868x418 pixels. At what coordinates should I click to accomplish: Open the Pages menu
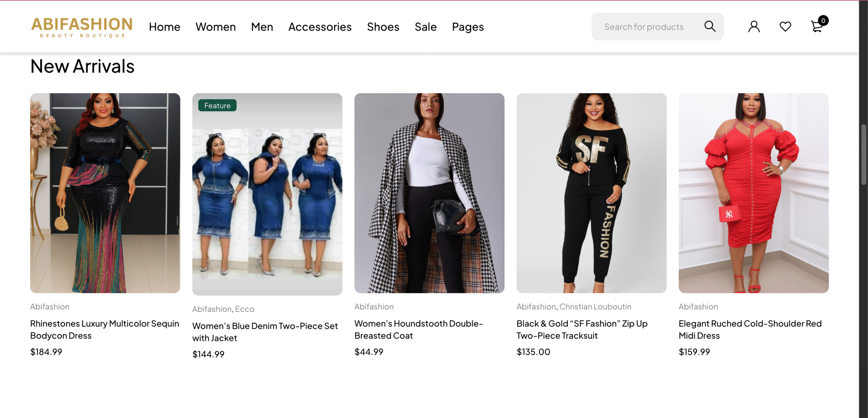coord(468,27)
